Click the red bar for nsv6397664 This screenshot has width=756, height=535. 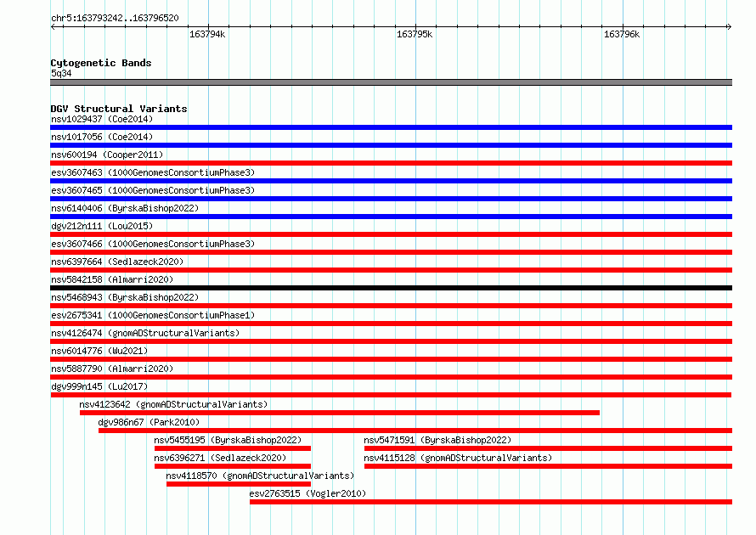[x=391, y=270]
